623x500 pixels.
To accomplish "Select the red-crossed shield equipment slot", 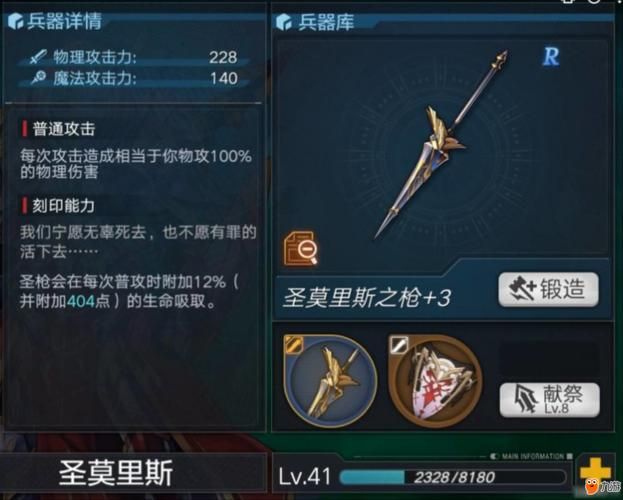I will point(435,381).
